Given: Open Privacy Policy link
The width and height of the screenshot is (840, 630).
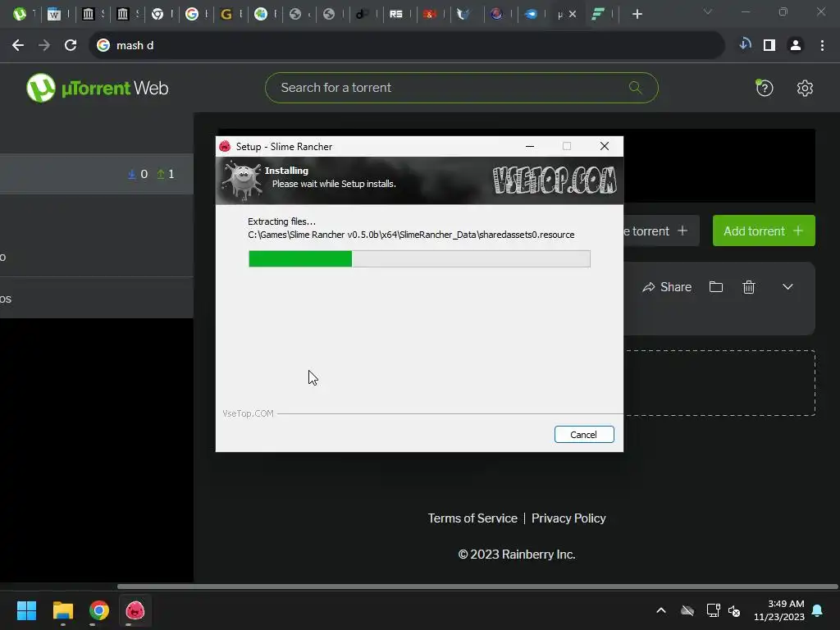Looking at the screenshot, I should [568, 518].
